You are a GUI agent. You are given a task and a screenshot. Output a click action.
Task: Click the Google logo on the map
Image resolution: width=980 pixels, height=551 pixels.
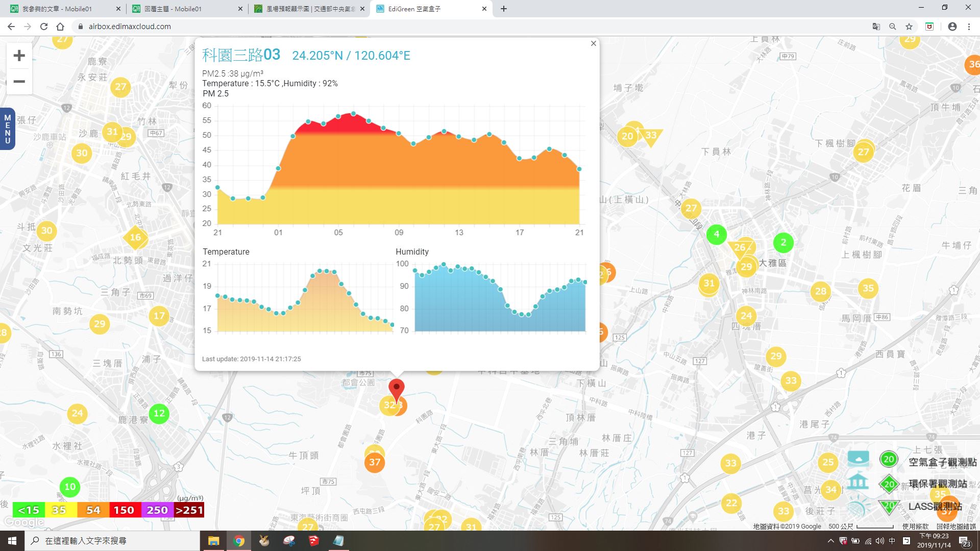click(23, 522)
